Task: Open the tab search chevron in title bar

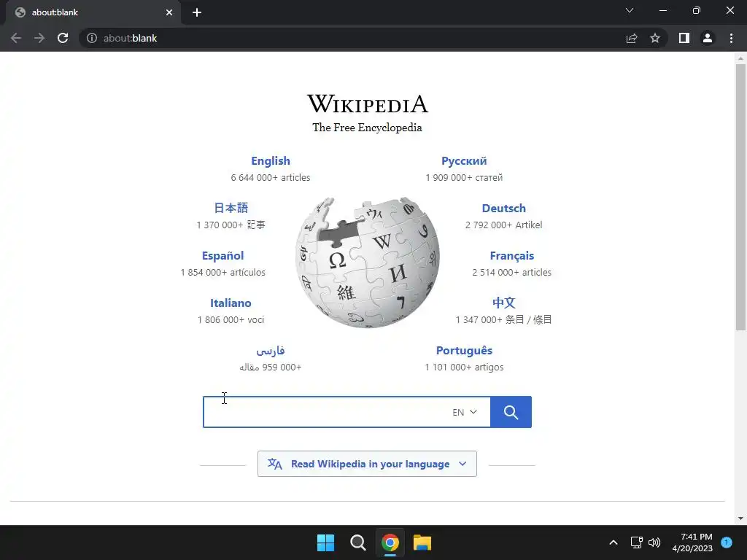Action: [x=630, y=10]
